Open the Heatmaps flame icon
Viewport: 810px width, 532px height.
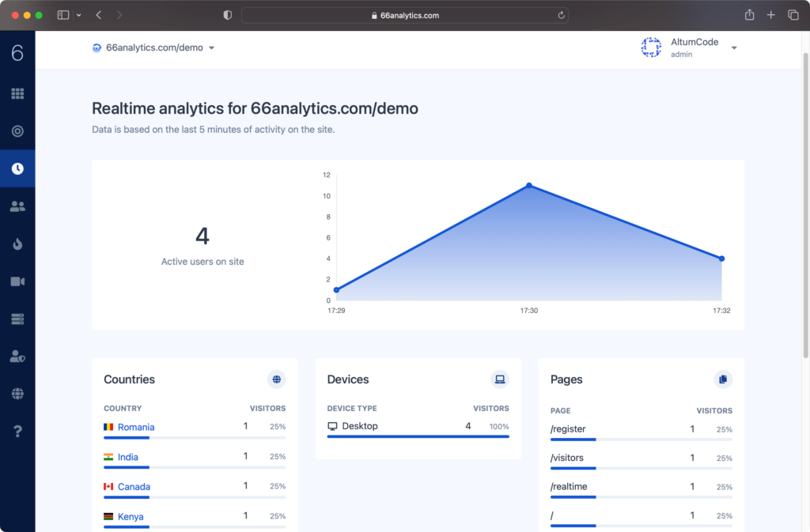pos(17,243)
